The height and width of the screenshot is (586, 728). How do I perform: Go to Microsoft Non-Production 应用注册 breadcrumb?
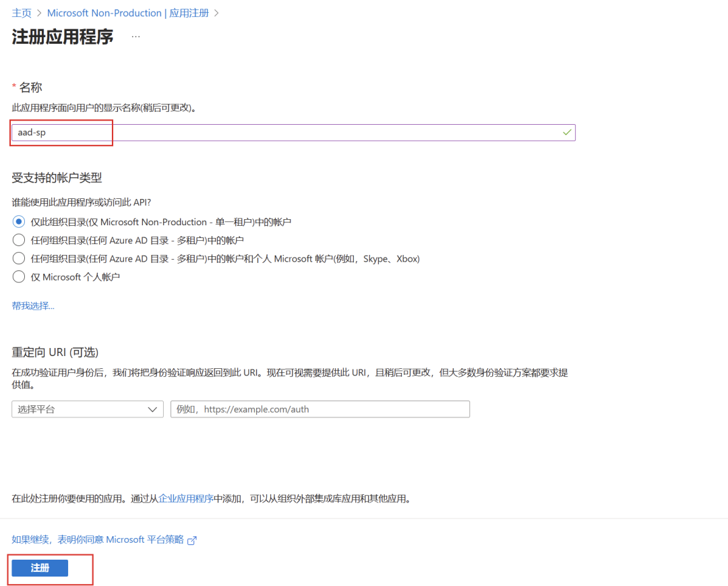pos(128,13)
